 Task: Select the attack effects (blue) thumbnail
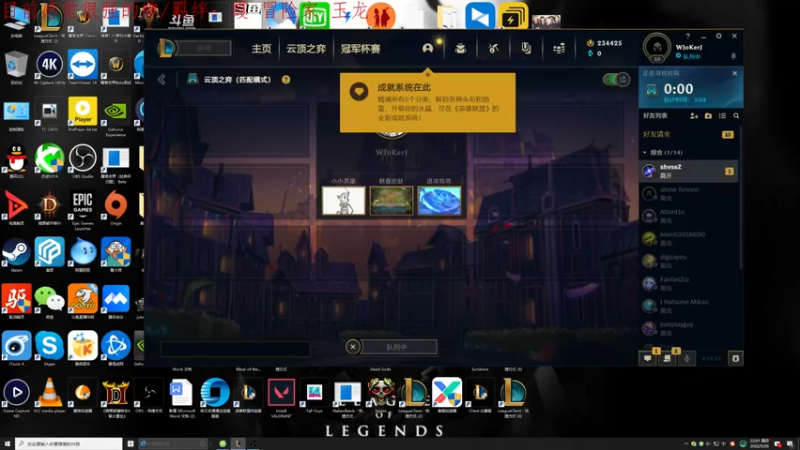click(439, 201)
